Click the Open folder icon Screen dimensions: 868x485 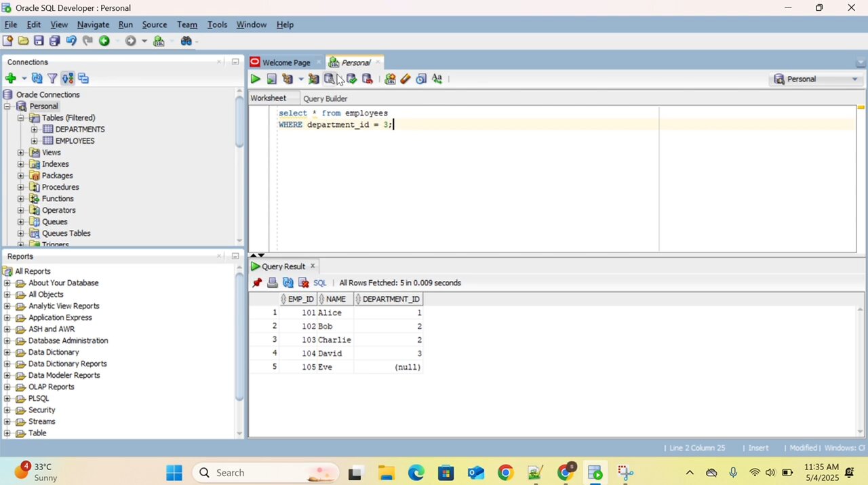coord(23,41)
